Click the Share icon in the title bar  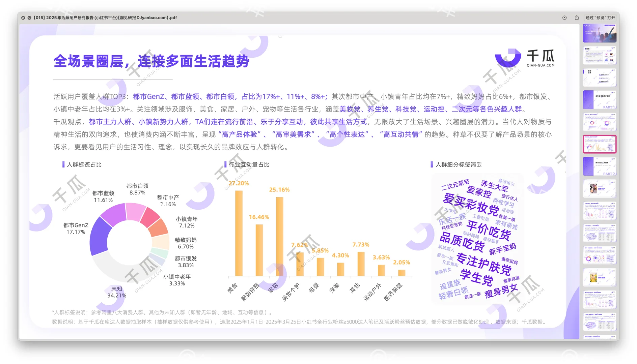577,18
